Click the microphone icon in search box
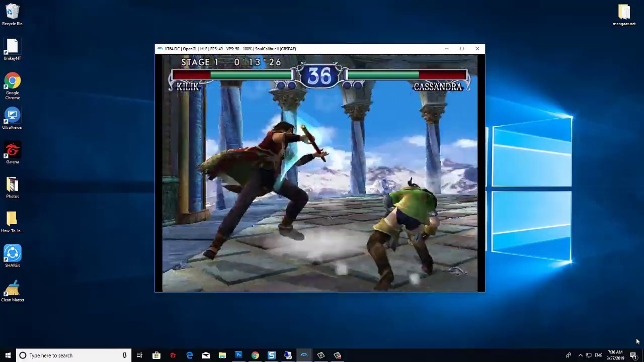This screenshot has width=644, height=362. [124, 355]
